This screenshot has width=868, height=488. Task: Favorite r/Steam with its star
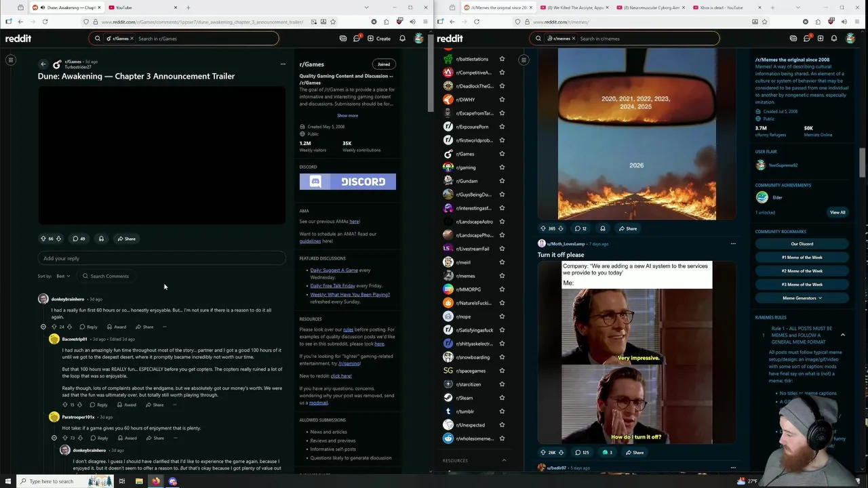pyautogui.click(x=502, y=398)
